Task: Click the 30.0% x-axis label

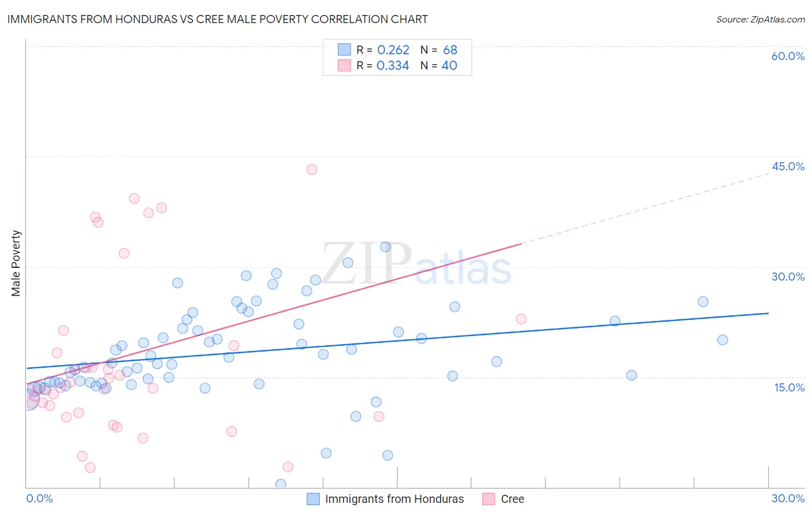Action: (x=788, y=498)
